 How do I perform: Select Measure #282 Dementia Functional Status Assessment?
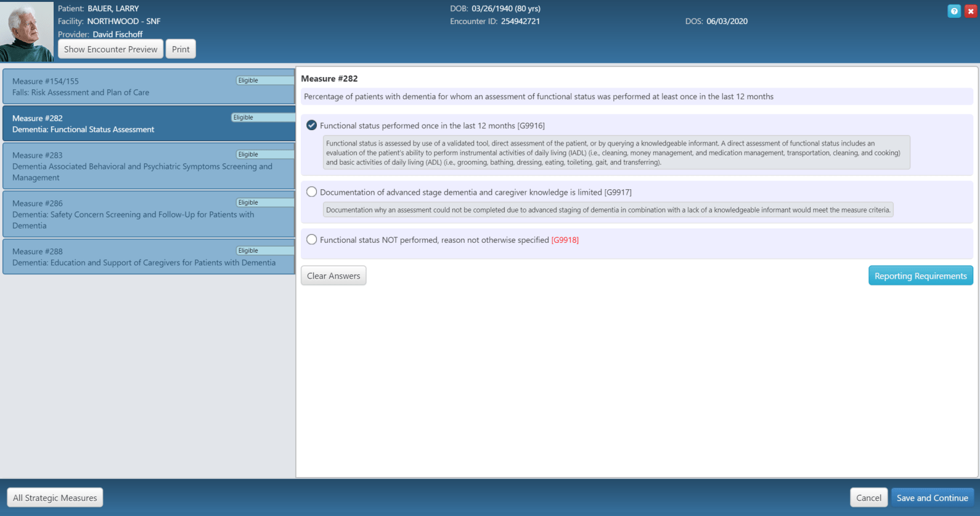[149, 123]
